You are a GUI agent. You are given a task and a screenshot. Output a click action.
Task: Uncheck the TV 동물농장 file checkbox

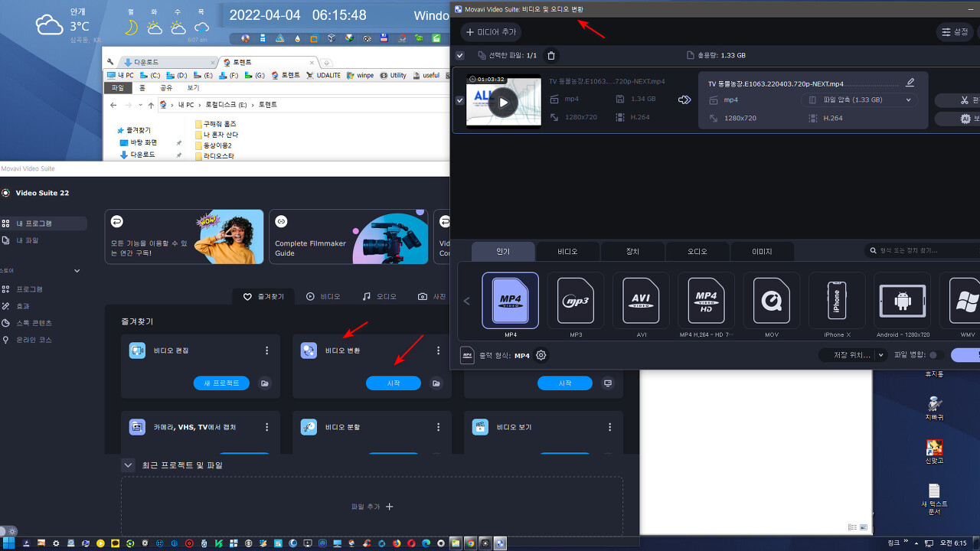(459, 100)
